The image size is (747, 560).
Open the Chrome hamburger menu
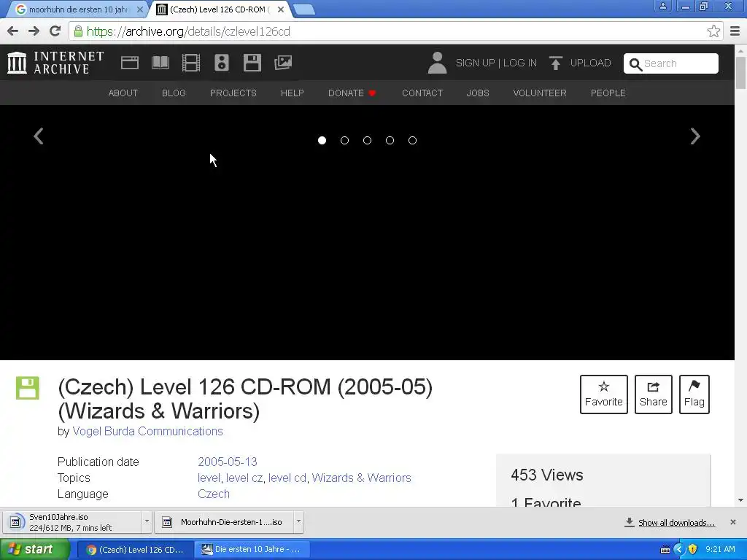coord(735,31)
